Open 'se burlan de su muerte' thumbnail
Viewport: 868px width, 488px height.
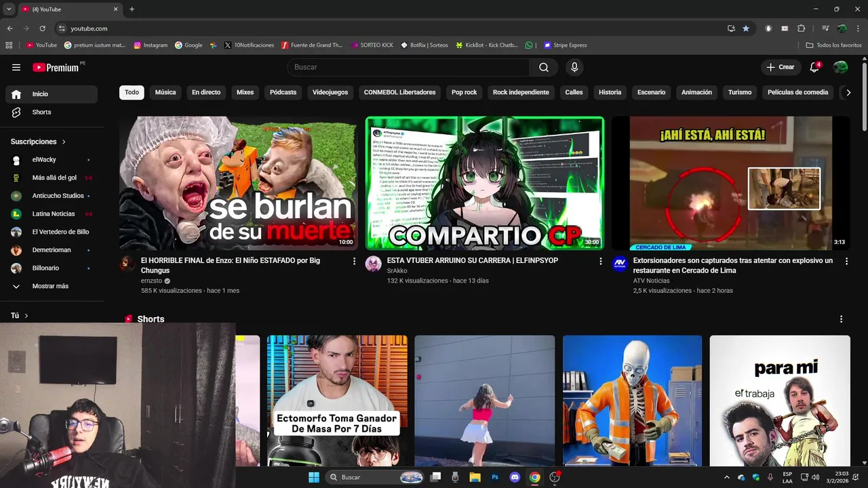[x=238, y=183]
